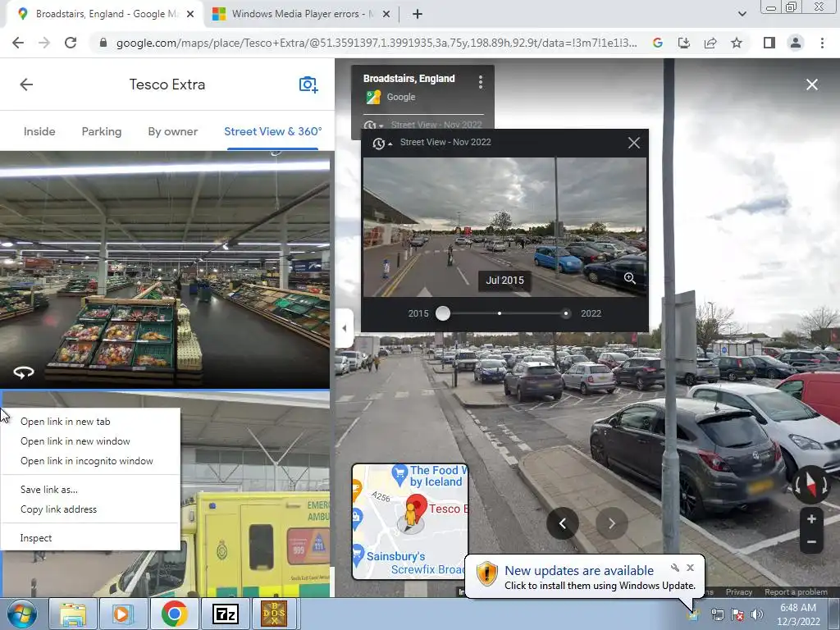Click the Google attribution link on info card
This screenshot has width=840, height=630.
tap(400, 97)
